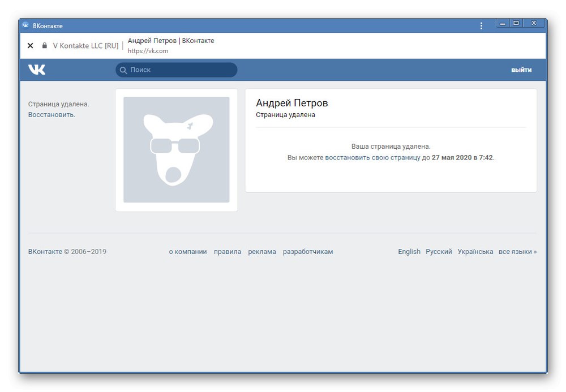Viewport: 566px width, 392px height.
Task: Maximize the ВКонтакте window
Action: pyautogui.click(x=516, y=23)
